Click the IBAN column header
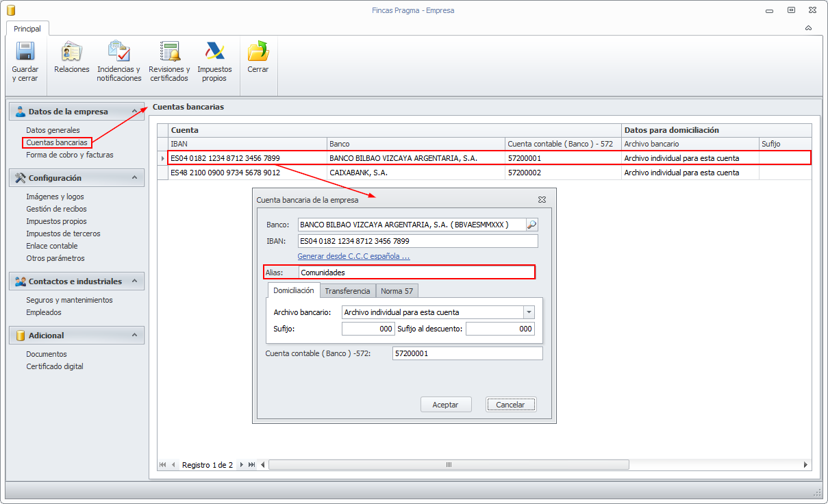 pos(247,144)
